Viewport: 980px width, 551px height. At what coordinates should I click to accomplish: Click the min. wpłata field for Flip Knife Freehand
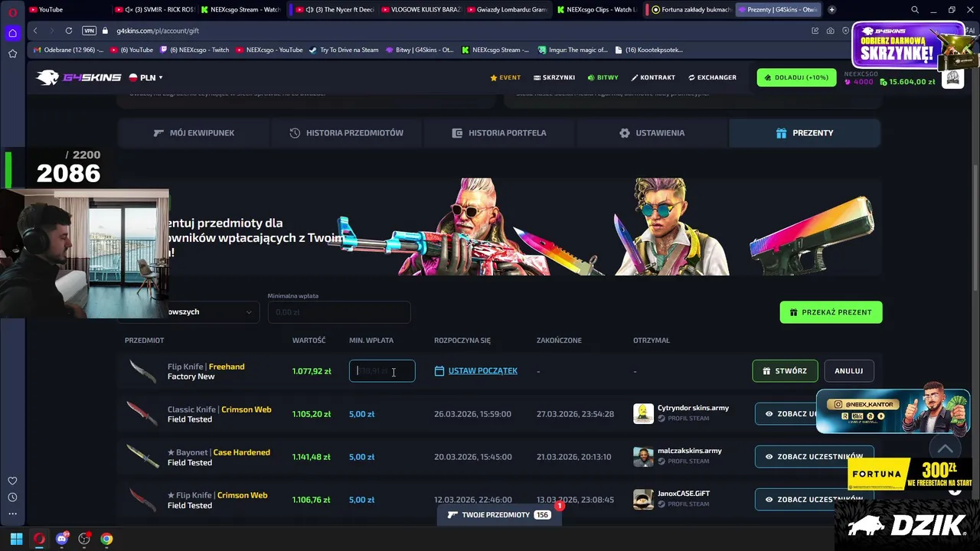pyautogui.click(x=382, y=371)
